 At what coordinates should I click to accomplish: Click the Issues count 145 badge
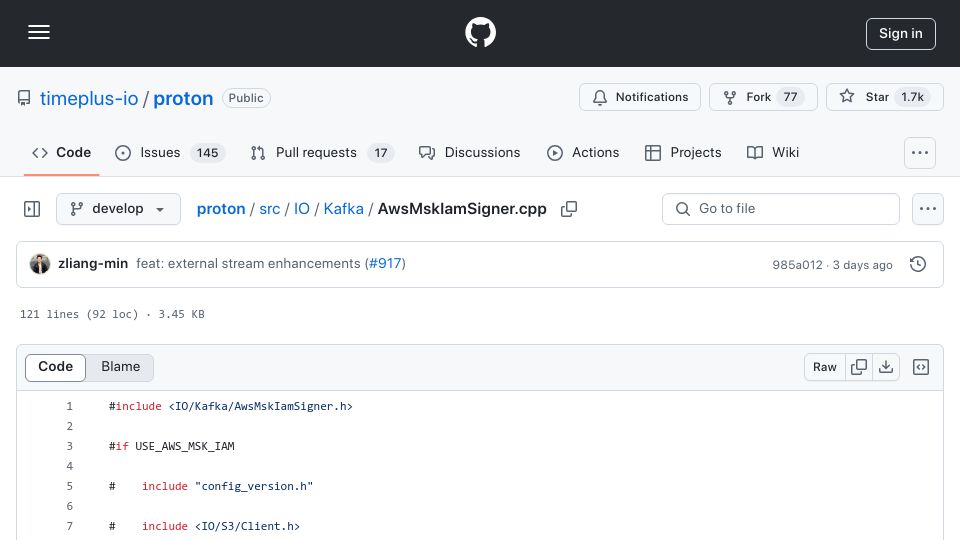[208, 152]
